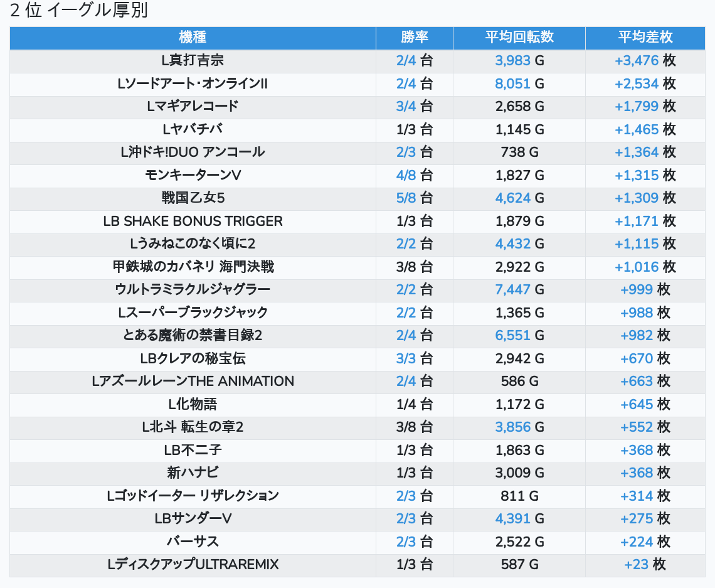Click the 勝率 column header
Image resolution: width=715 pixels, height=588 pixels.
(x=414, y=38)
